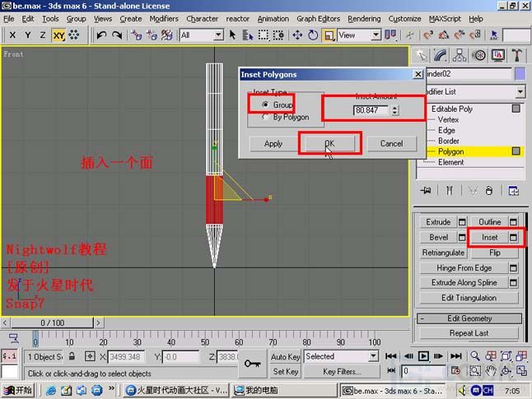Select the Group radio button
532x399 pixels.
[265, 104]
